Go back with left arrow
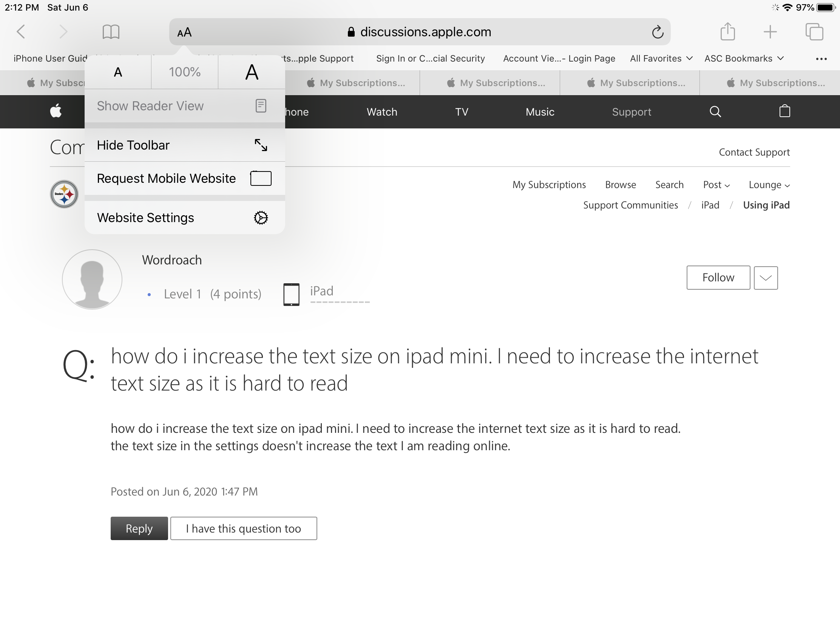 pyautogui.click(x=21, y=31)
